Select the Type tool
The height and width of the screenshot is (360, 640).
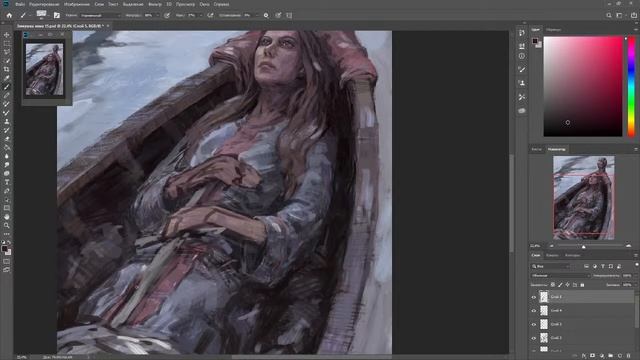(7, 182)
